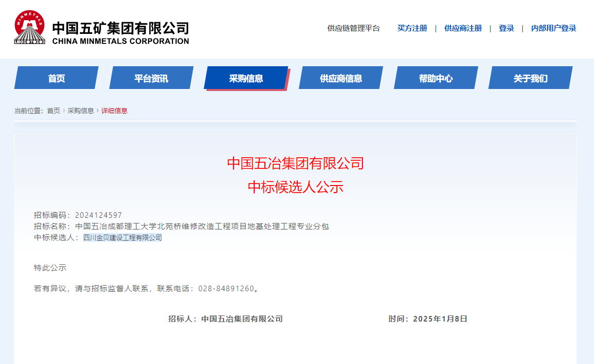Click the 特此公示 line
594x364 pixels.
pos(50,268)
